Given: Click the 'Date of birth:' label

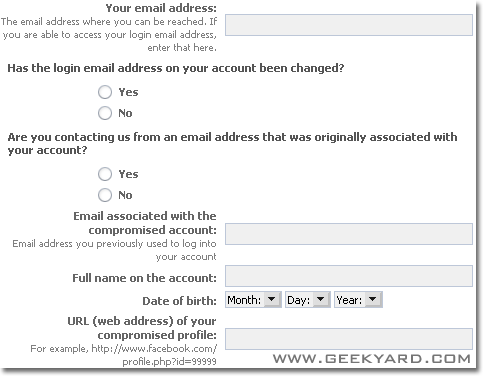Looking at the screenshot, I should 179,301.
